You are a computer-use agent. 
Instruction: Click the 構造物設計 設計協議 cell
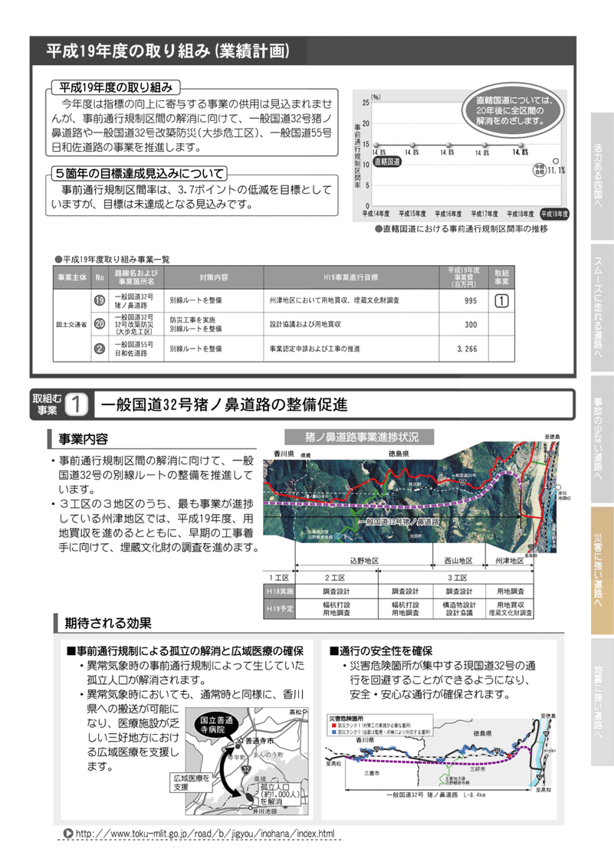pyautogui.click(x=459, y=609)
